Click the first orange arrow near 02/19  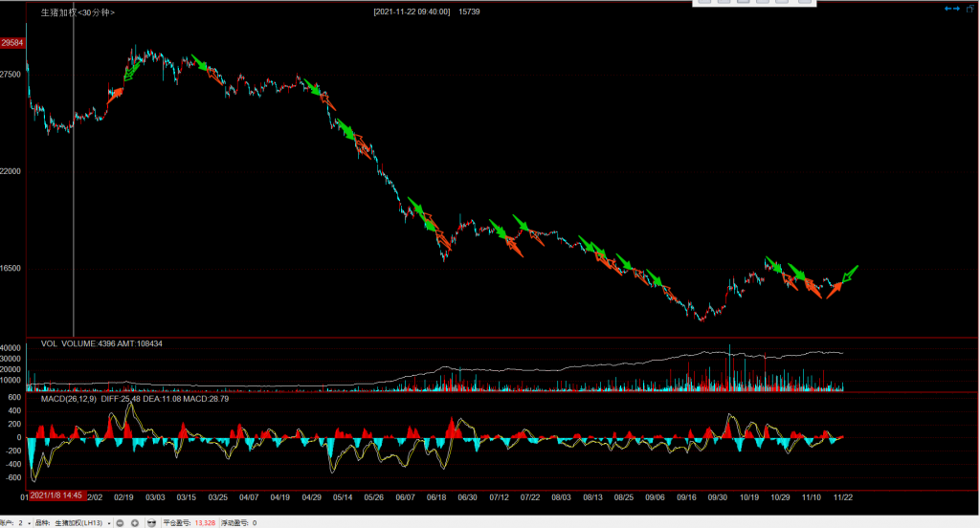(116, 94)
